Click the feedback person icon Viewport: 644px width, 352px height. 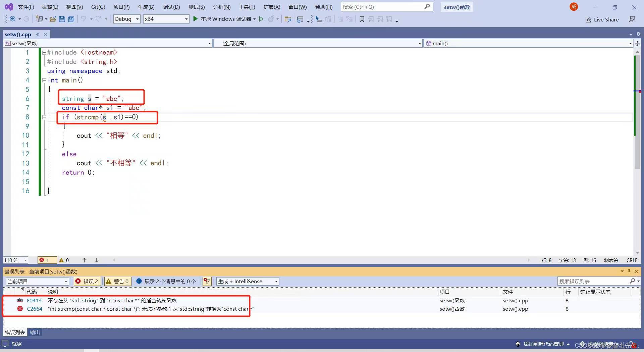632,19
